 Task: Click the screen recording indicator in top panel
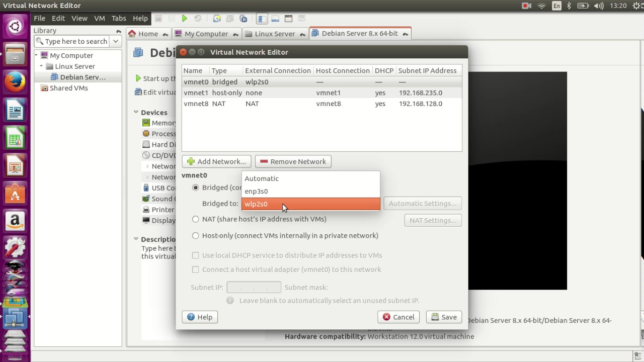click(526, 6)
